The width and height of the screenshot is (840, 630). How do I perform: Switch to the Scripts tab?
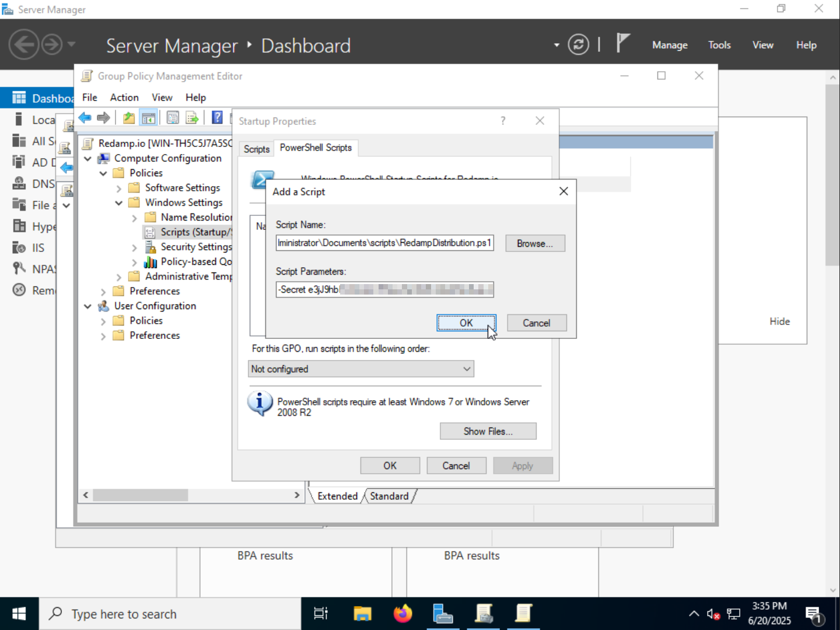(257, 149)
